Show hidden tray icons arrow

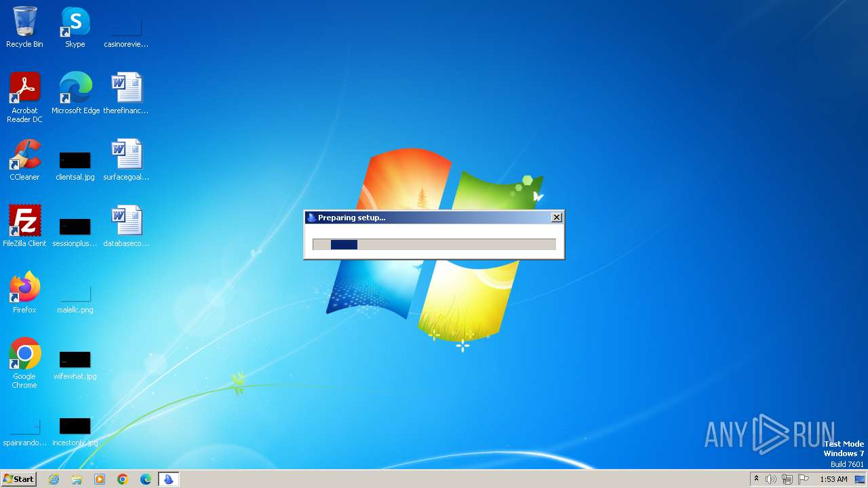756,479
